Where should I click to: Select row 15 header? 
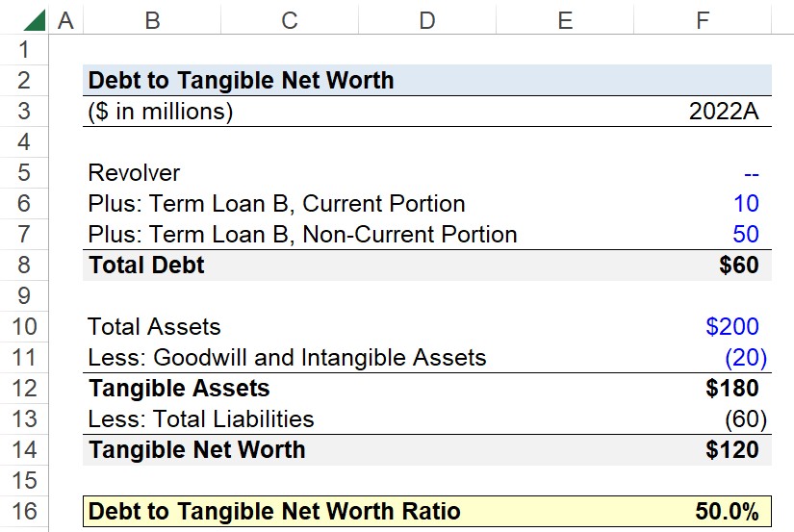pyautogui.click(x=24, y=480)
